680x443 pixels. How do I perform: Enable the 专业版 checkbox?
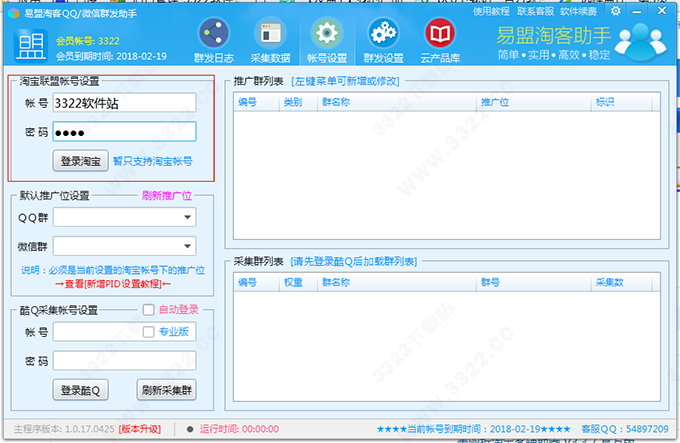[148, 332]
